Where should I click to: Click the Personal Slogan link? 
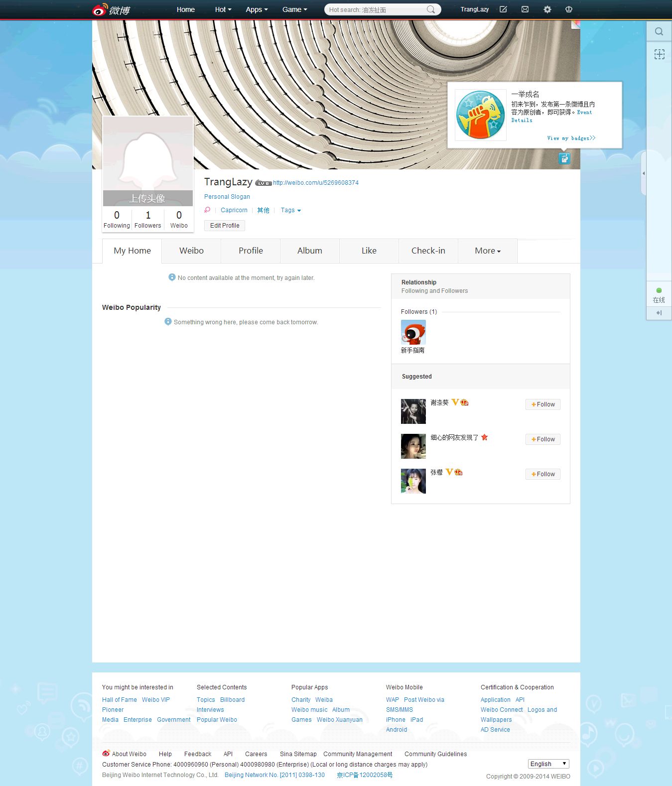(x=227, y=197)
